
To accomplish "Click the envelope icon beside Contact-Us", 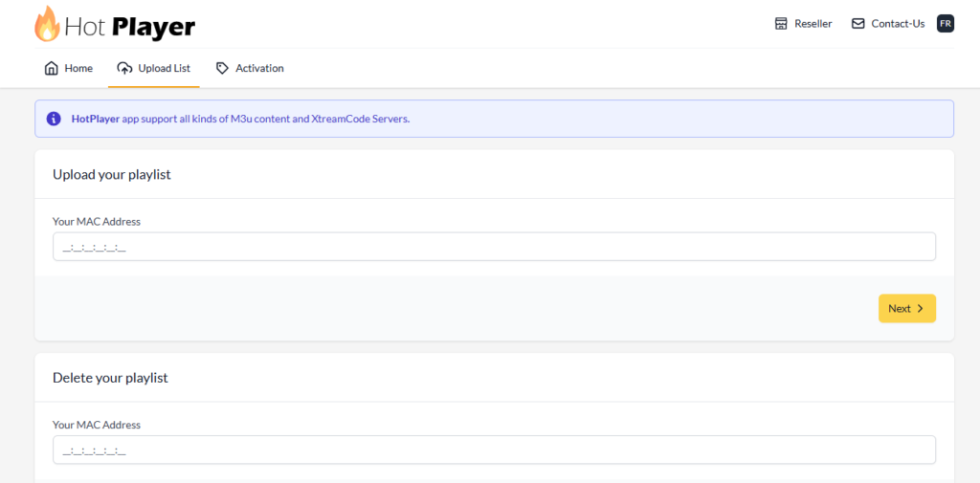I will pos(857,24).
